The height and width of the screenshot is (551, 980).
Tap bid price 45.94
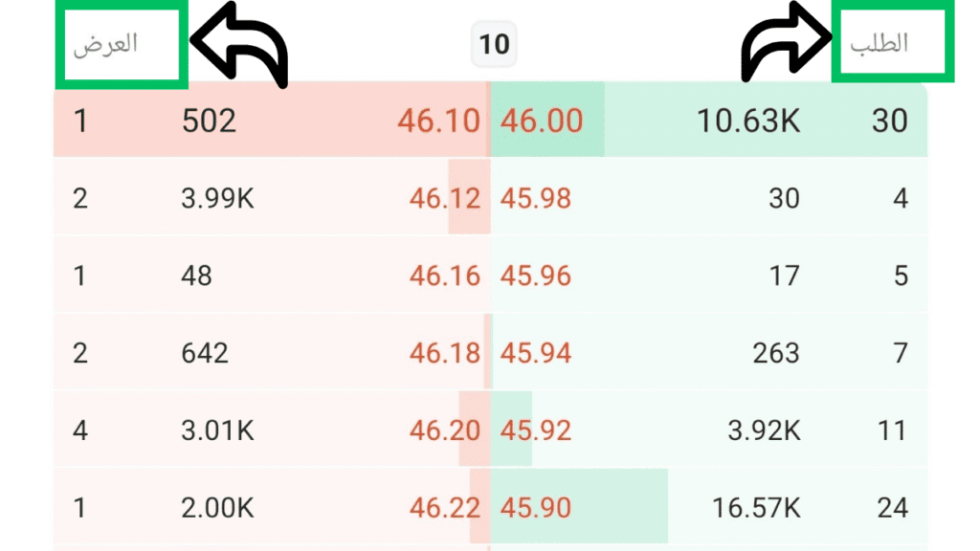coord(536,354)
